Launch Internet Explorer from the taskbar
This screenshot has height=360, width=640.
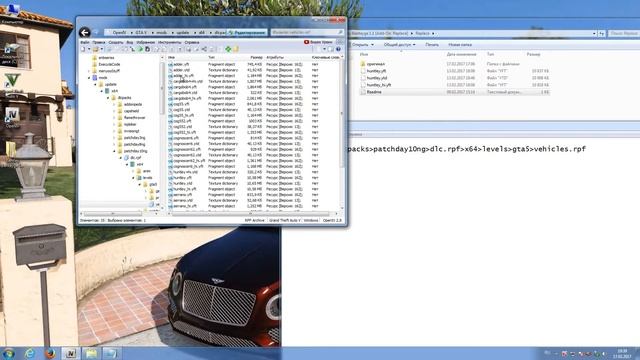click(x=29, y=353)
